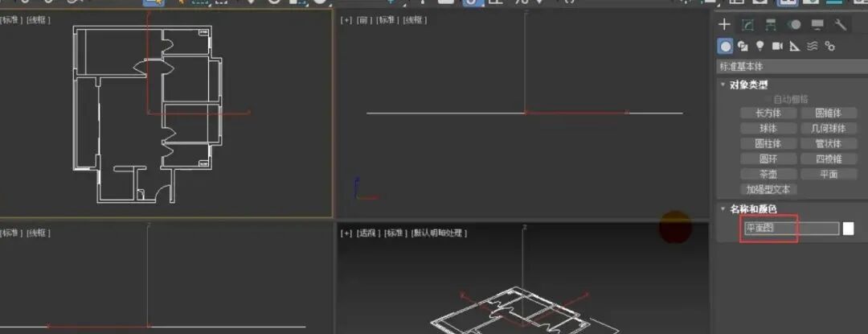Switch to the Modify panel tab
This screenshot has height=334, width=868.
(748, 24)
